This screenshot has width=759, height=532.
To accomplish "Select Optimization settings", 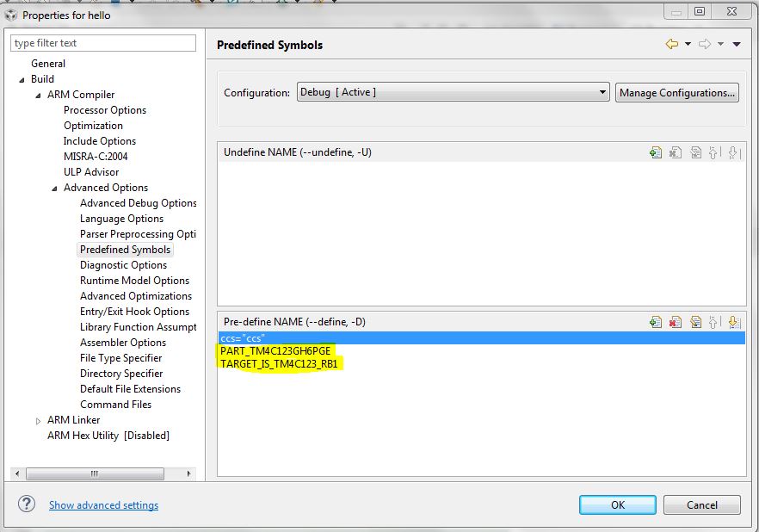I will 93,126.
